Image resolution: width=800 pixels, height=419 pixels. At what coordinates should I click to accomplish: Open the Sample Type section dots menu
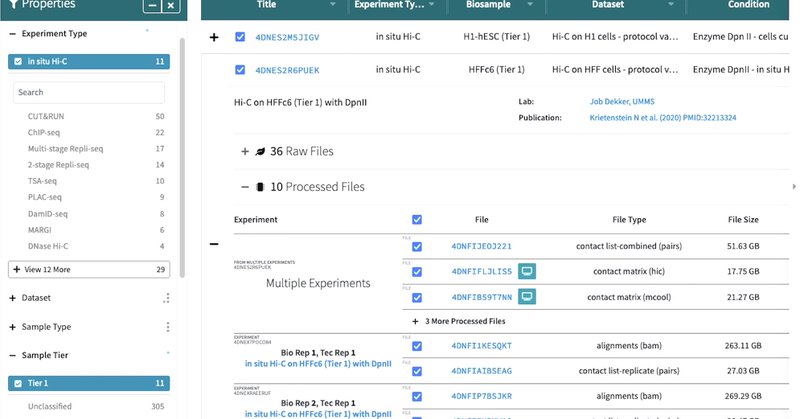click(x=167, y=327)
